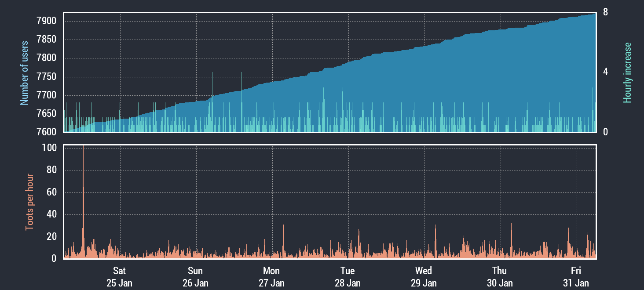The width and height of the screenshot is (644, 290).
Task: Click the 7850 tick on users axis
Action: click(x=46, y=40)
